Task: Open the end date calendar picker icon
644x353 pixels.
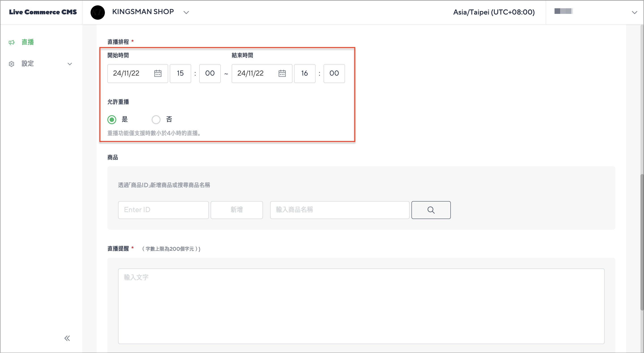Action: 282,73
